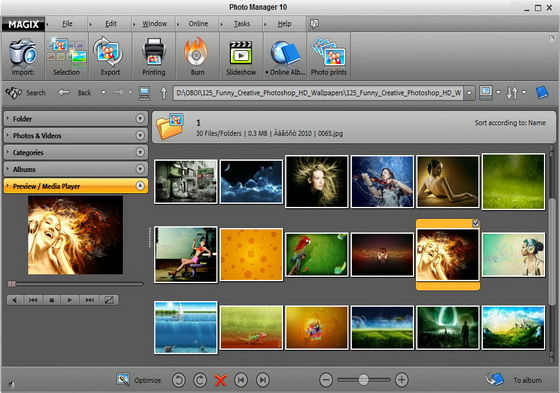Uncheck the selected fire woman thumbnail checkbox
This screenshot has height=393, width=560.
[x=476, y=224]
